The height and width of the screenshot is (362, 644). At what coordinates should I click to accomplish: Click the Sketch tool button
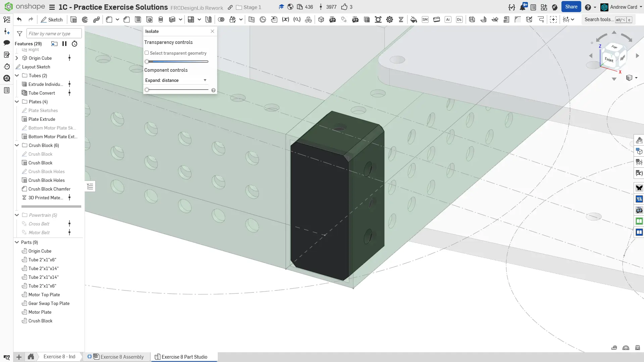click(x=52, y=19)
